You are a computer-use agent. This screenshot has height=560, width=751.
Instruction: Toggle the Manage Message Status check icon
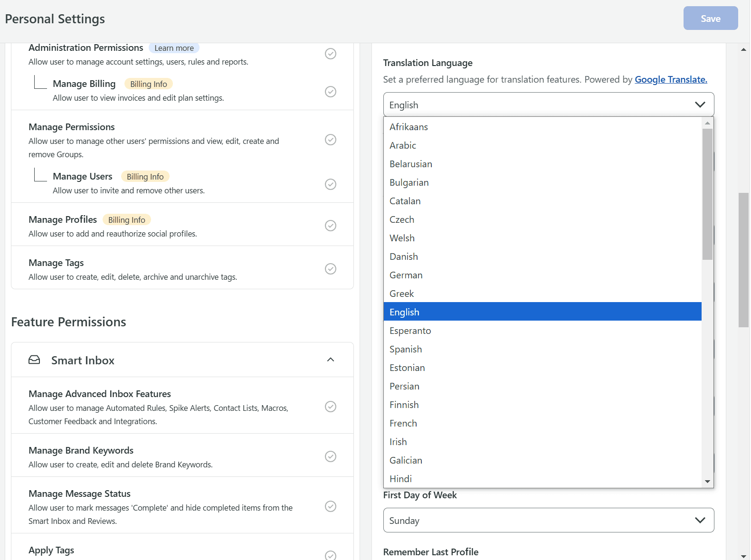click(x=331, y=506)
